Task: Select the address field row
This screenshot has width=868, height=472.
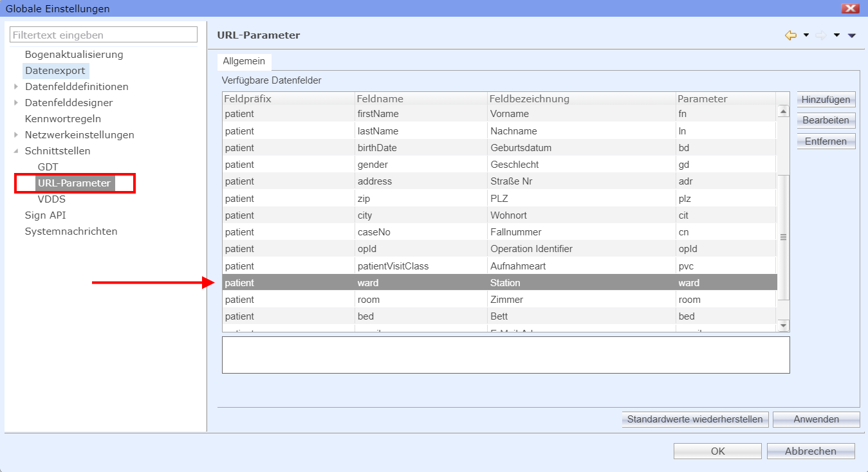Action: (x=499, y=181)
